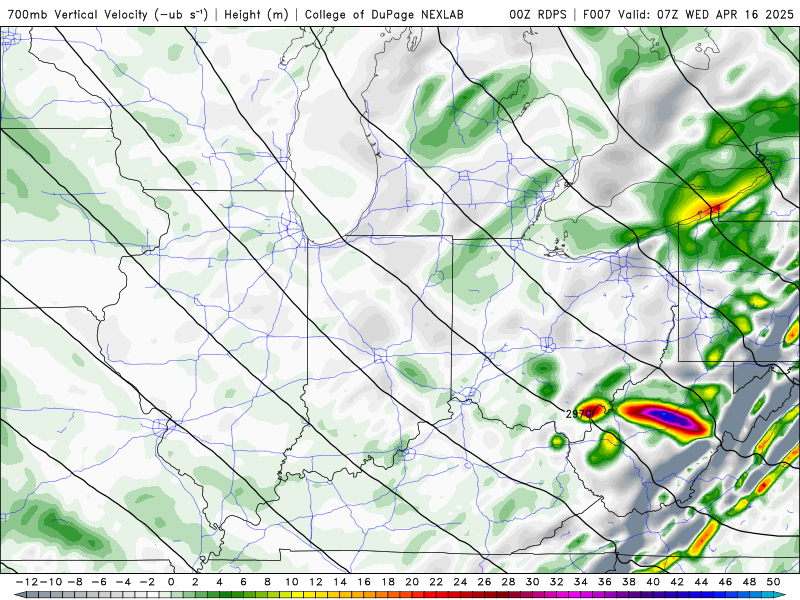Select the "4" legend value
This screenshot has width=800, height=600.
[x=219, y=582]
